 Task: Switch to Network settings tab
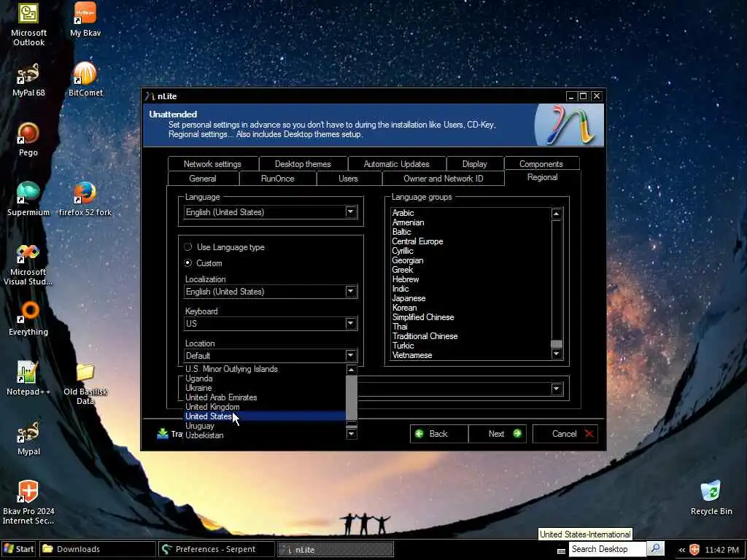pyautogui.click(x=212, y=164)
